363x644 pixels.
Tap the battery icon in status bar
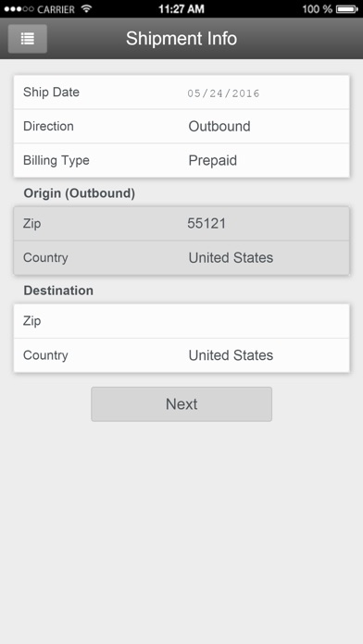click(x=347, y=8)
